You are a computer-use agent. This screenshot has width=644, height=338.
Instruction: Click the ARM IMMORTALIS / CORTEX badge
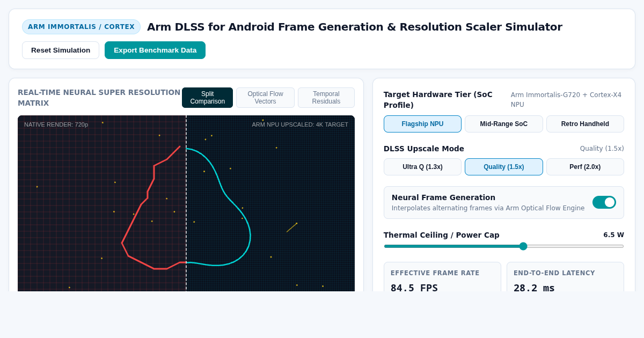[81, 27]
